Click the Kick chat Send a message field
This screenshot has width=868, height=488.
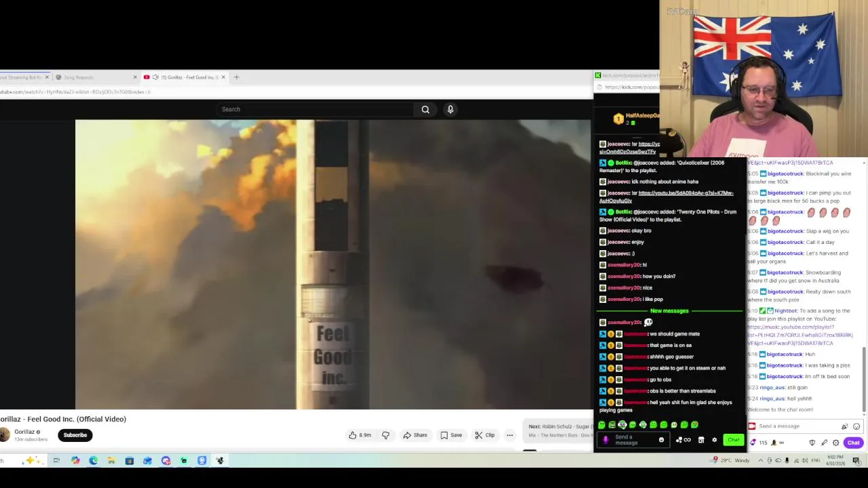(x=634, y=440)
